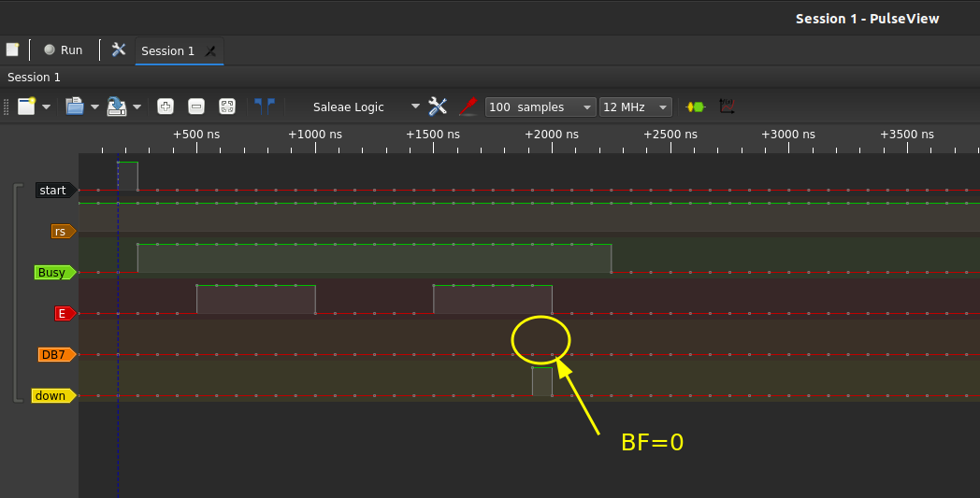This screenshot has height=498, width=980.
Task: Click the new session document icon
Action: point(12,50)
